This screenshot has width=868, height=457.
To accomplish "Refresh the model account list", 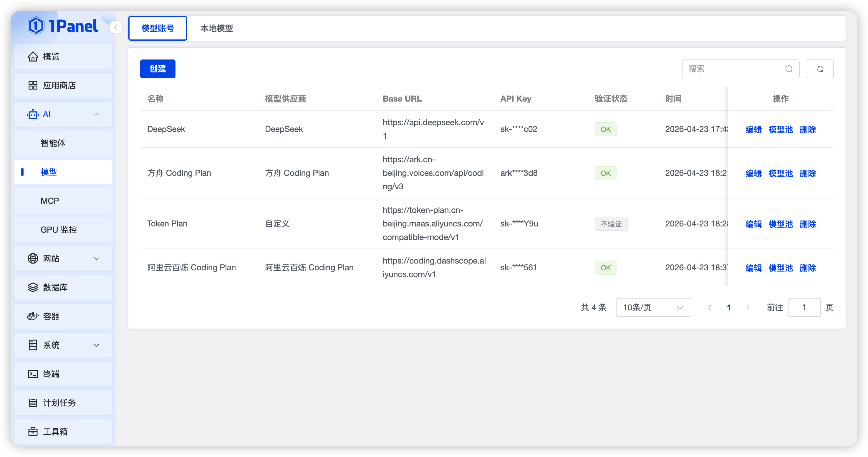I will point(820,69).
